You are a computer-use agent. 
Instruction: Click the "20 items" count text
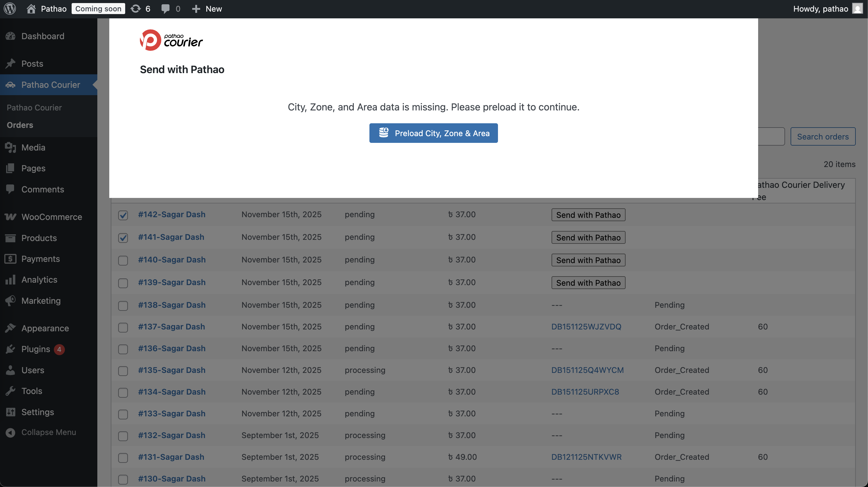(839, 164)
